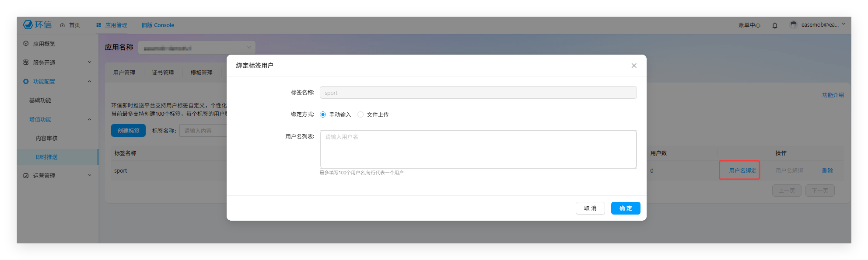Click the user avatar icon

(794, 25)
